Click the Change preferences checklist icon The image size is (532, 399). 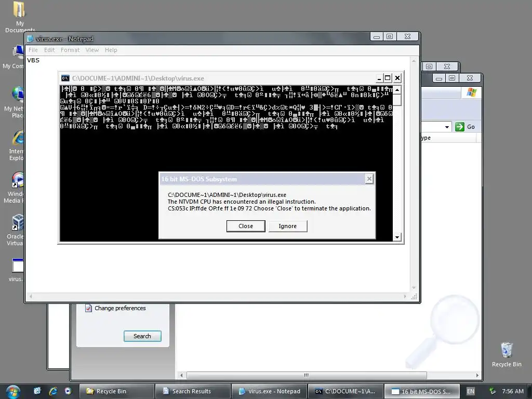click(x=88, y=308)
